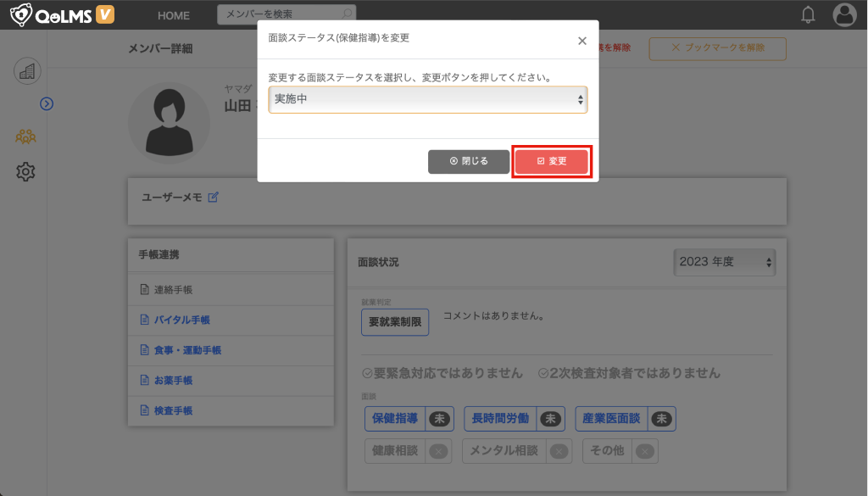Open the statistics chart sidebar icon
Image resolution: width=868 pixels, height=496 pixels.
coord(27,71)
